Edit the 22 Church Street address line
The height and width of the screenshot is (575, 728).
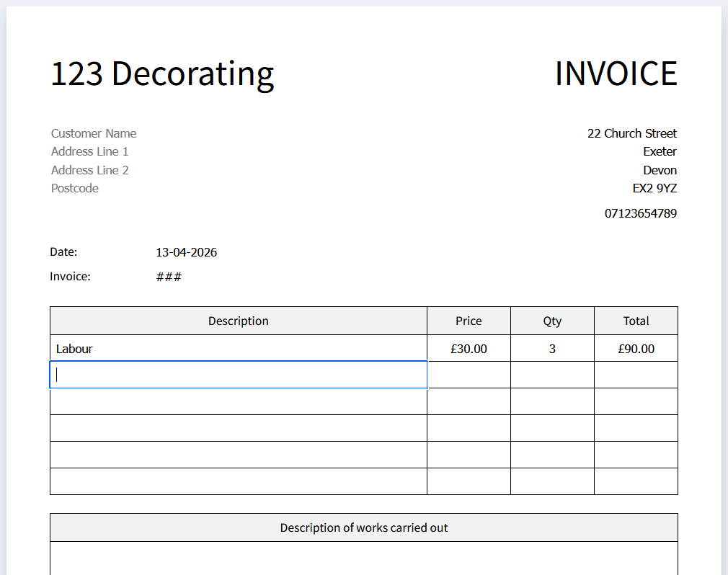click(x=632, y=133)
